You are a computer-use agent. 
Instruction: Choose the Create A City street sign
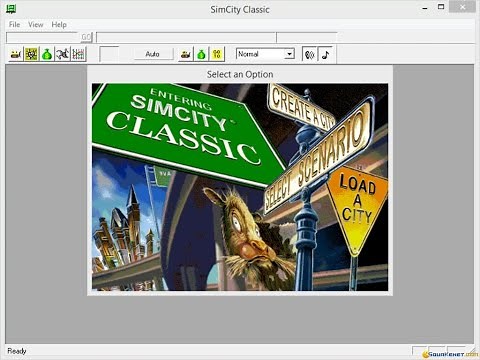[x=302, y=108]
